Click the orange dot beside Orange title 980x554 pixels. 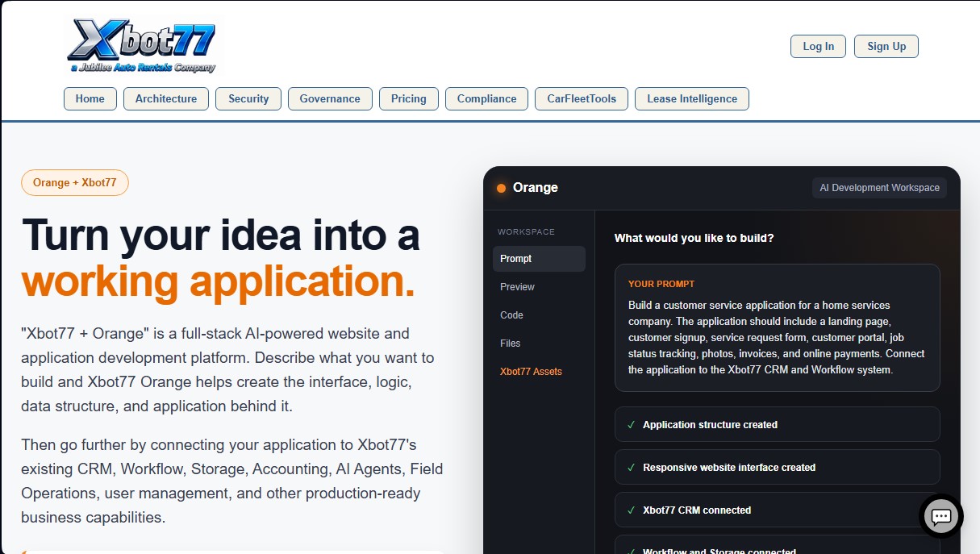501,188
